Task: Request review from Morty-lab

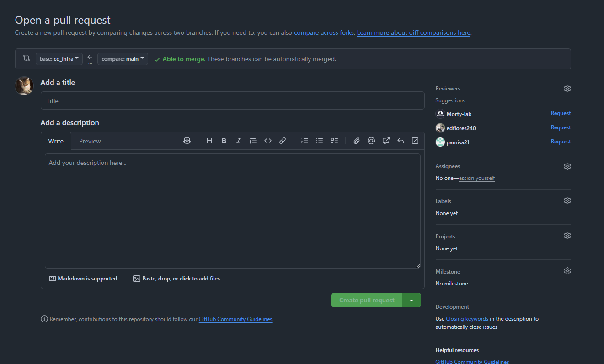Action: 561,113
